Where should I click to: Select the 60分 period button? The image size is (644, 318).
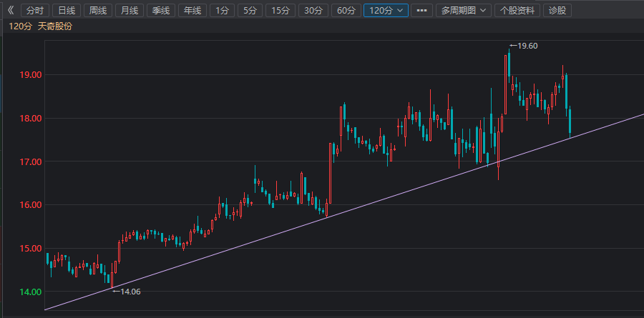pos(346,10)
